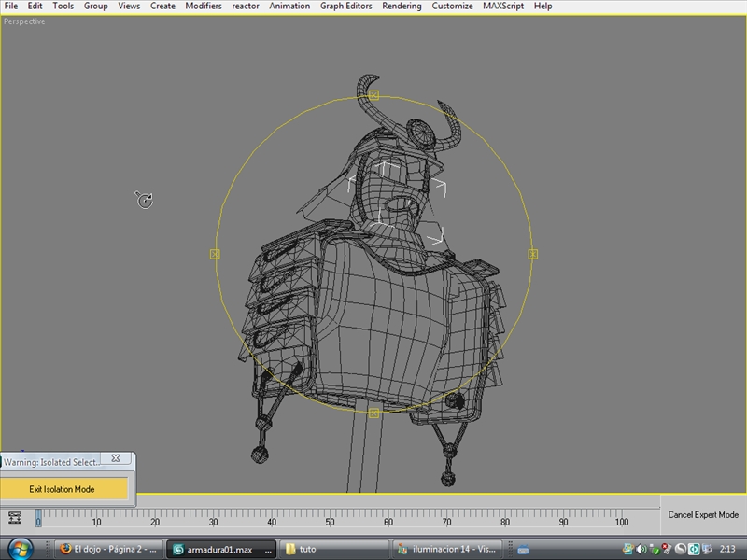Open the MAXScript menu
Screen dimensions: 747x560
coord(503,7)
